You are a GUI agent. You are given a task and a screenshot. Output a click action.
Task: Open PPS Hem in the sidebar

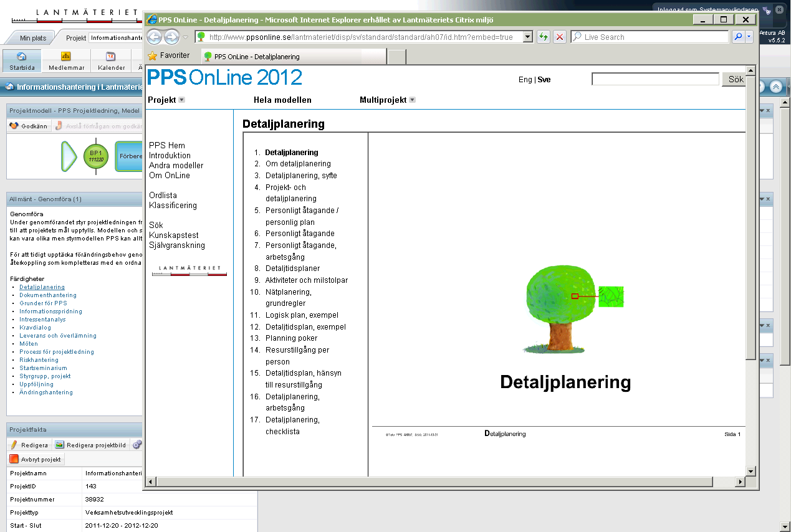click(167, 146)
